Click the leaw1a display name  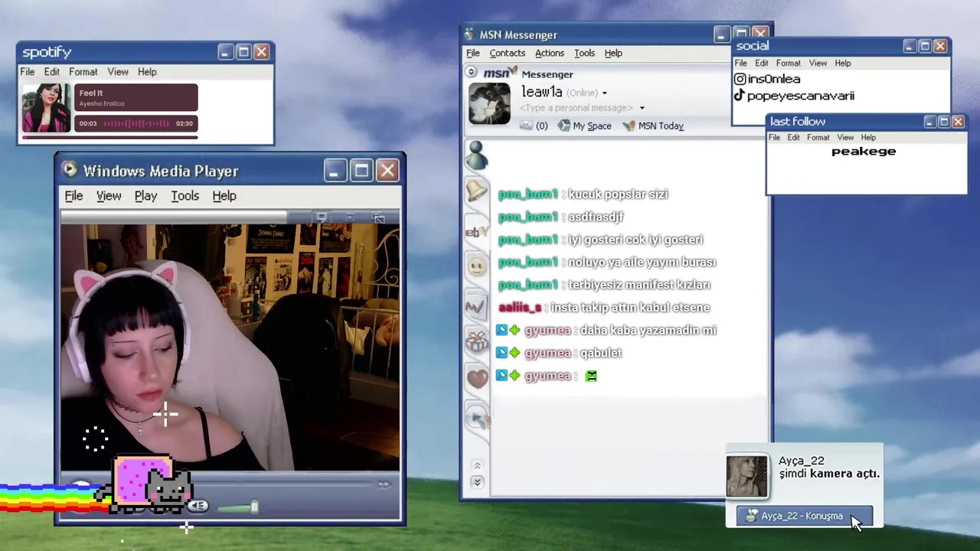point(542,93)
